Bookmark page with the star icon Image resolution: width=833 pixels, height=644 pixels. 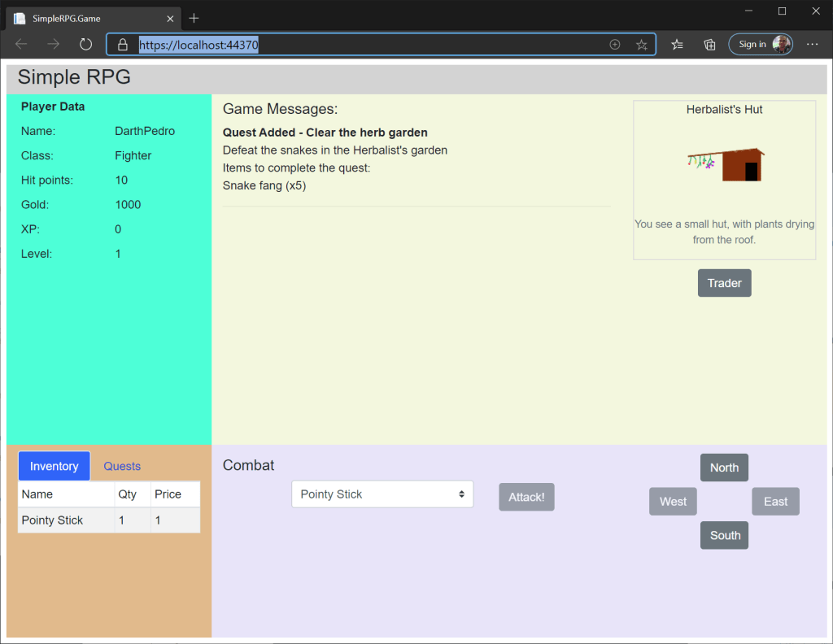[641, 45]
